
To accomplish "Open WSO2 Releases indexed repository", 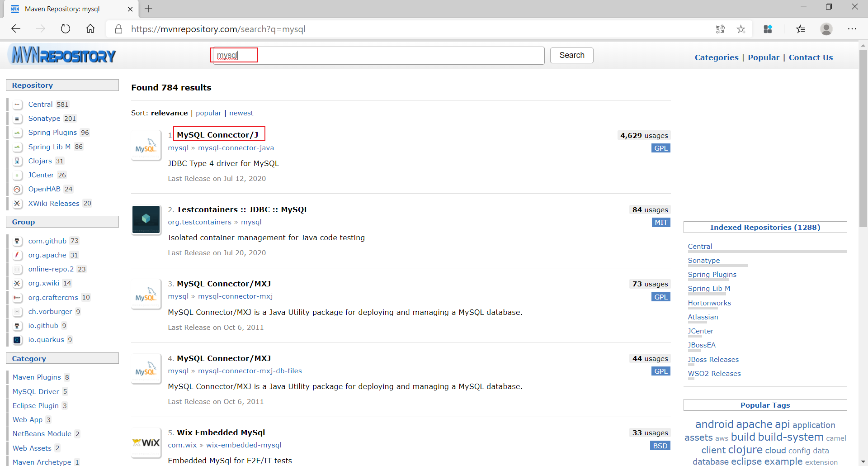I will coord(714,374).
